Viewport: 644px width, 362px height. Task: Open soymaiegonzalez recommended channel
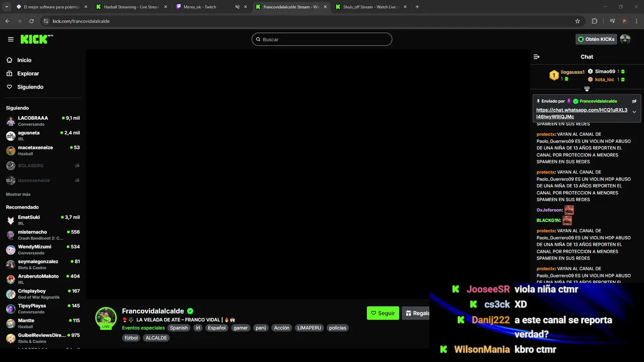click(x=43, y=264)
